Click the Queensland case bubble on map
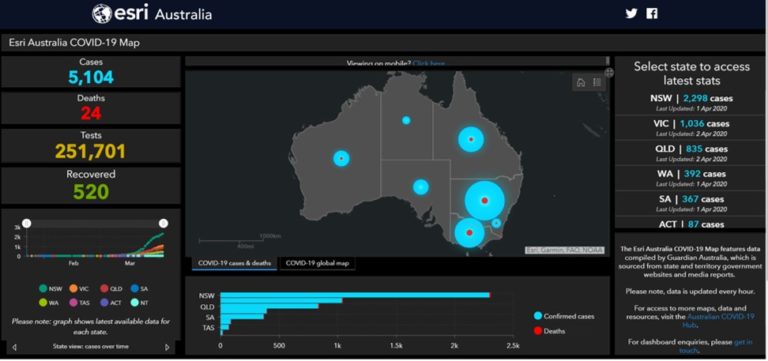768x361 pixels. point(471,140)
